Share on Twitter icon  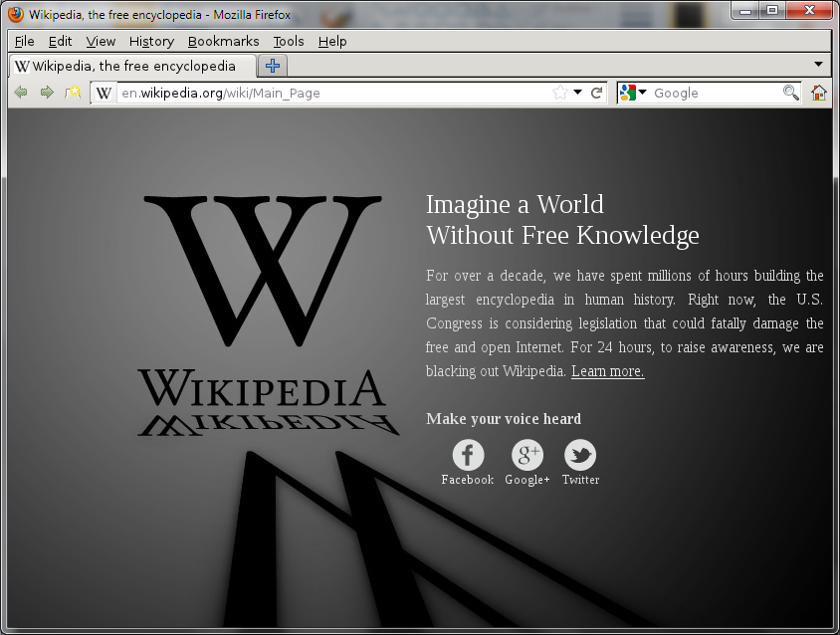point(580,455)
